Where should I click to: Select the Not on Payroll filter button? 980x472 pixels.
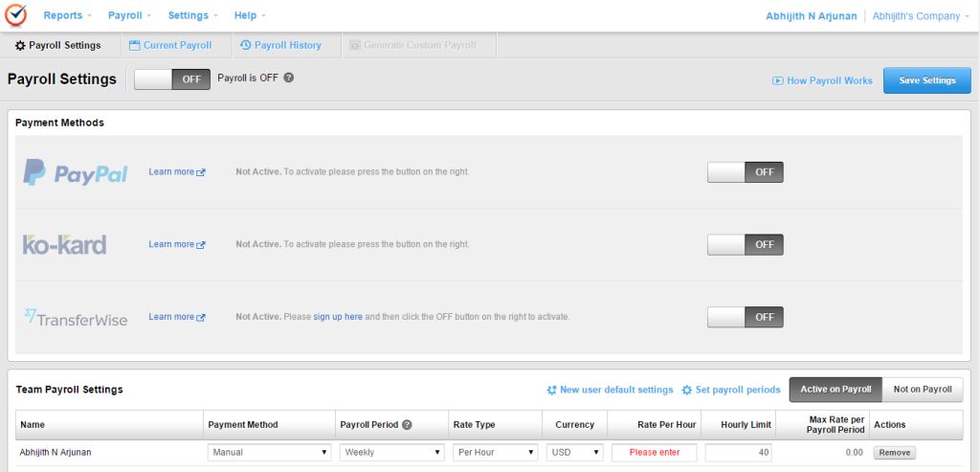[922, 390]
